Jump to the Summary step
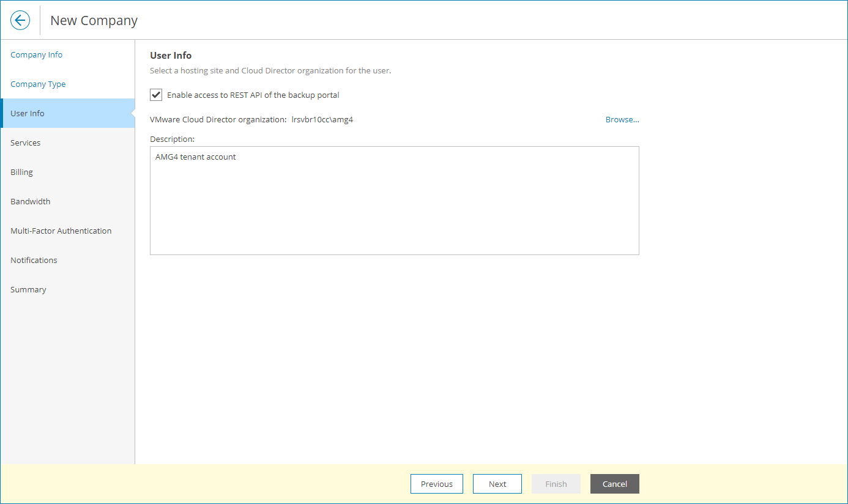 point(28,289)
